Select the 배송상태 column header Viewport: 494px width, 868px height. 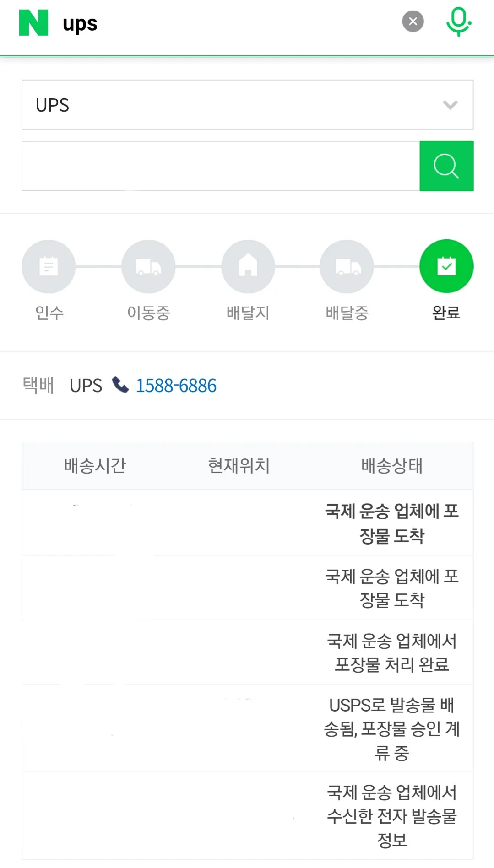392,465
